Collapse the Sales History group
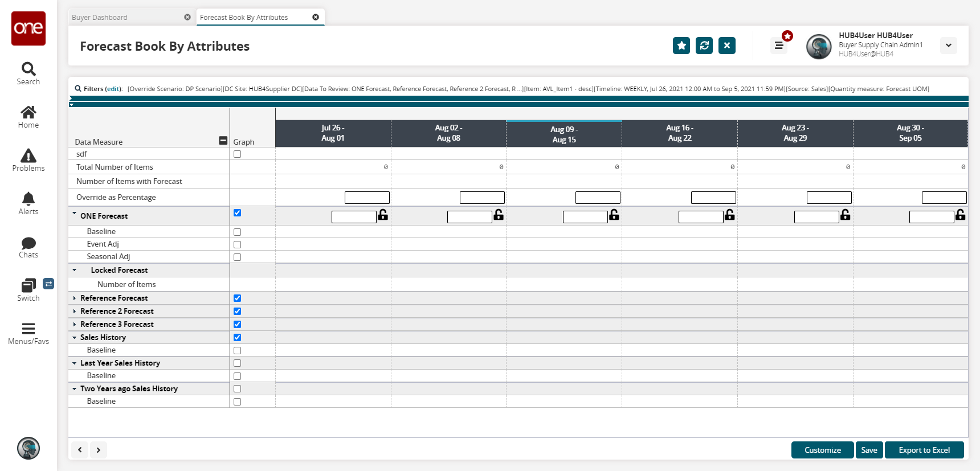The height and width of the screenshot is (471, 980). tap(74, 337)
